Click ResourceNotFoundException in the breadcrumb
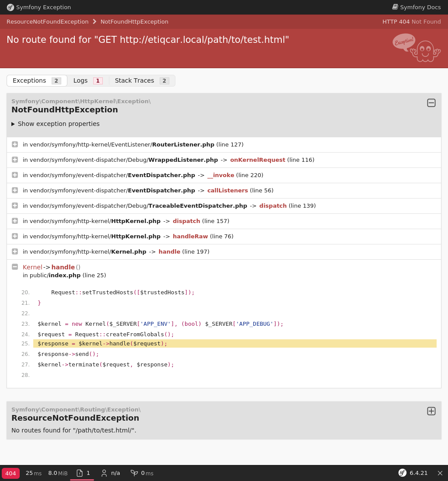Viewport: 448px width, 481px height. click(48, 22)
